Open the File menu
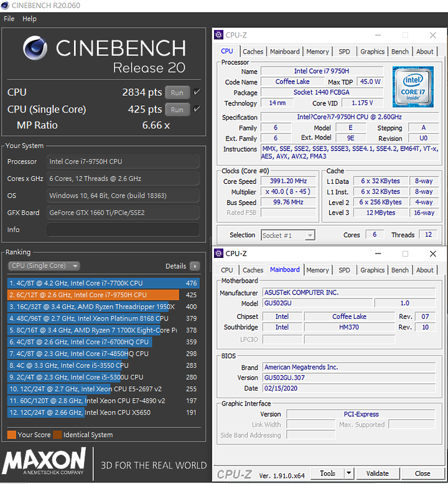This screenshot has height=484, width=448. point(9,19)
